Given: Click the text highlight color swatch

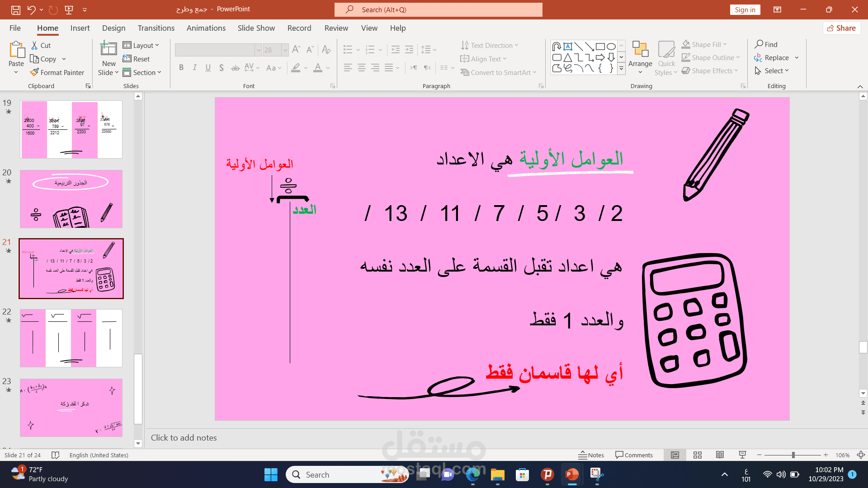Looking at the screenshot, I should [x=296, y=68].
